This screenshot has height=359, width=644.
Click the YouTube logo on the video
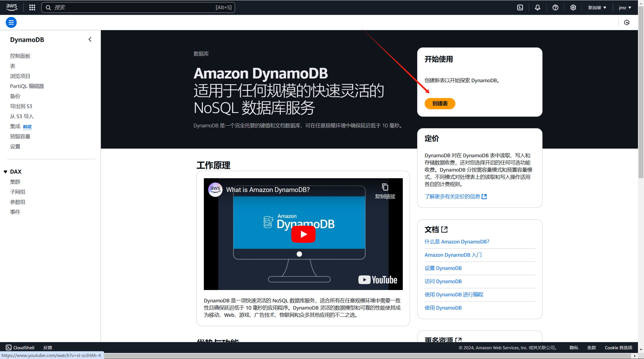pyautogui.click(x=378, y=280)
